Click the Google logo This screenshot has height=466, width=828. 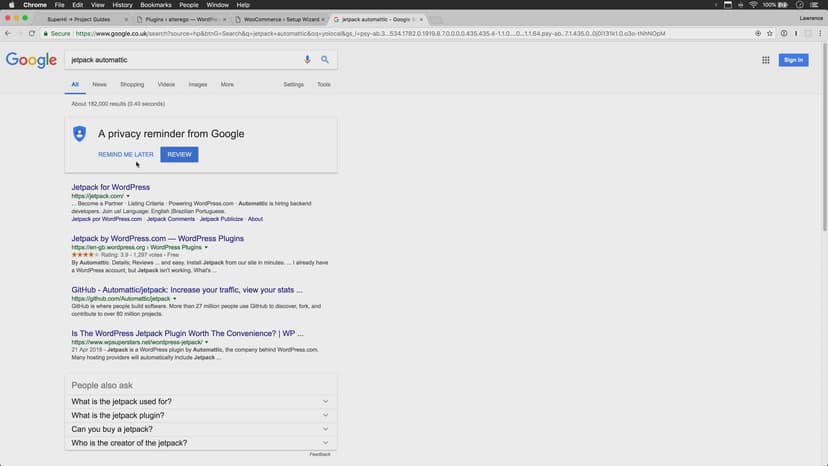point(31,60)
